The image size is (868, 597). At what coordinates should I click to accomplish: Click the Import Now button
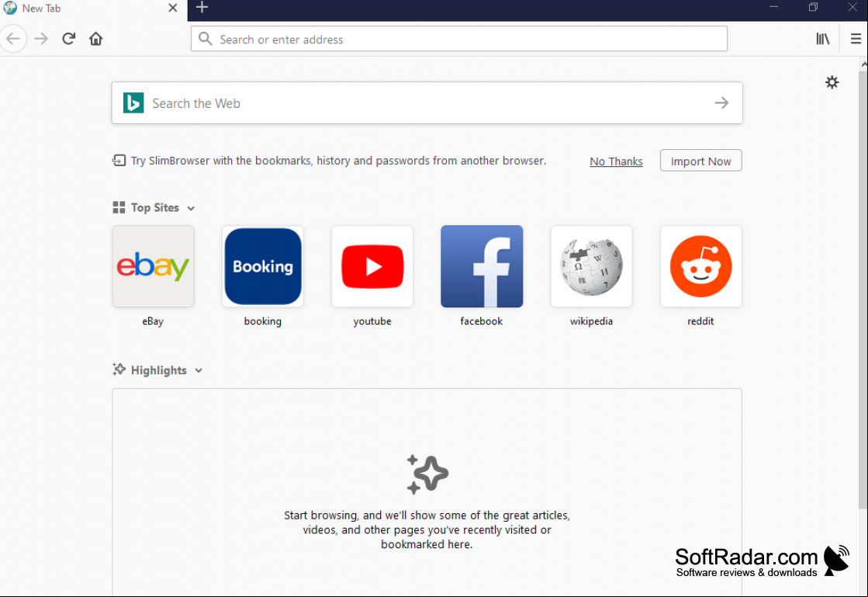click(x=700, y=161)
